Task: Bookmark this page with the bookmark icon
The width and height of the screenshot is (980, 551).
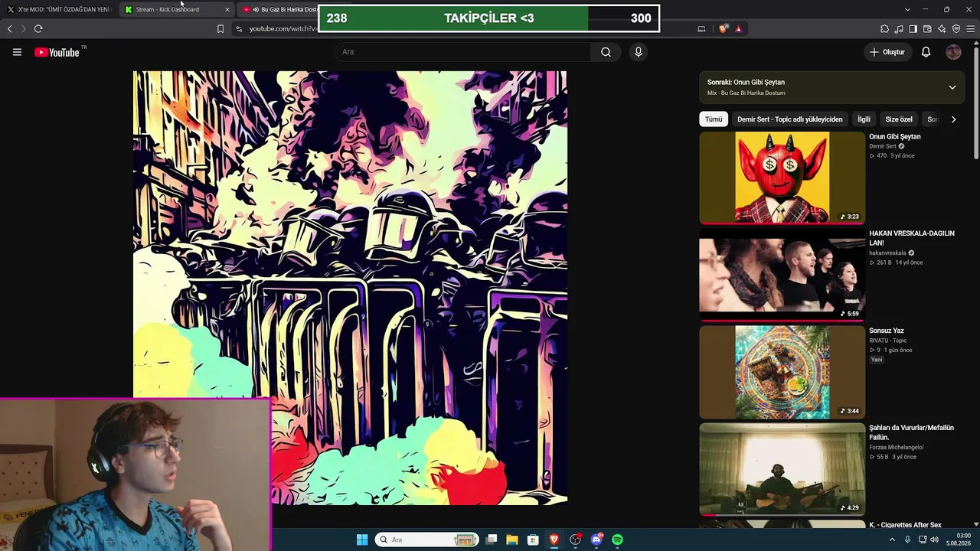Action: coord(220,29)
